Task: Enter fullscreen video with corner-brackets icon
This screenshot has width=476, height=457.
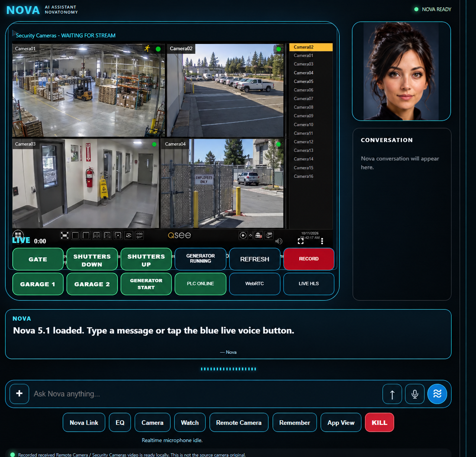Action: point(300,241)
